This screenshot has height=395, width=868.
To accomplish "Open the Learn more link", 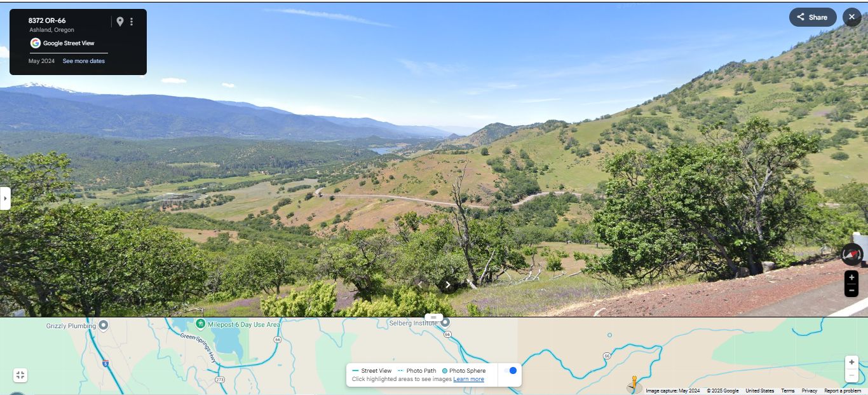I will 468,379.
